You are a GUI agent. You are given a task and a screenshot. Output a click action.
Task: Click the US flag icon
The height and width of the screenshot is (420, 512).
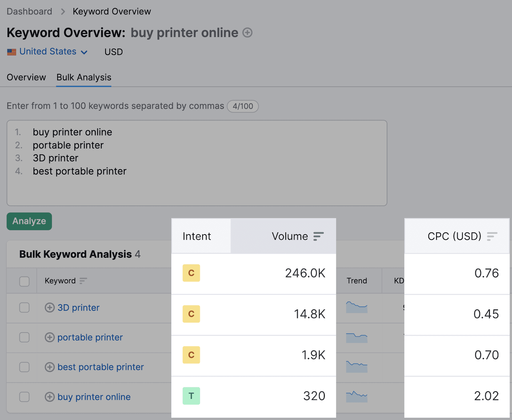[11, 51]
